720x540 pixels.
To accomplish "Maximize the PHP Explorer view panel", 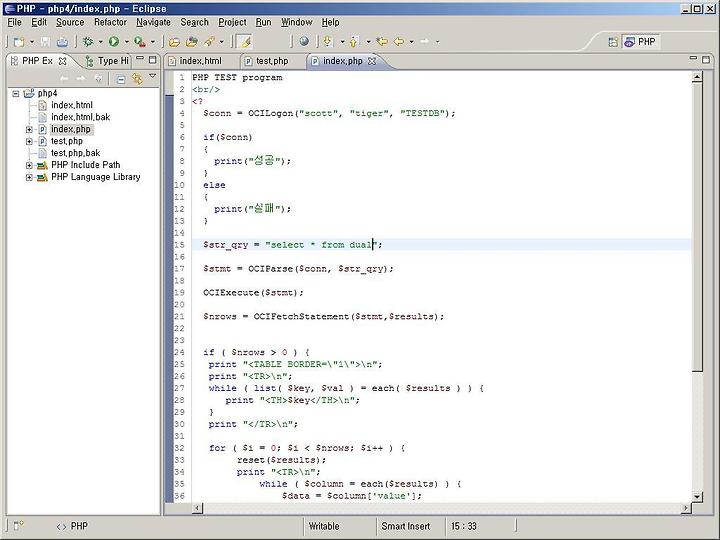I will pos(152,60).
